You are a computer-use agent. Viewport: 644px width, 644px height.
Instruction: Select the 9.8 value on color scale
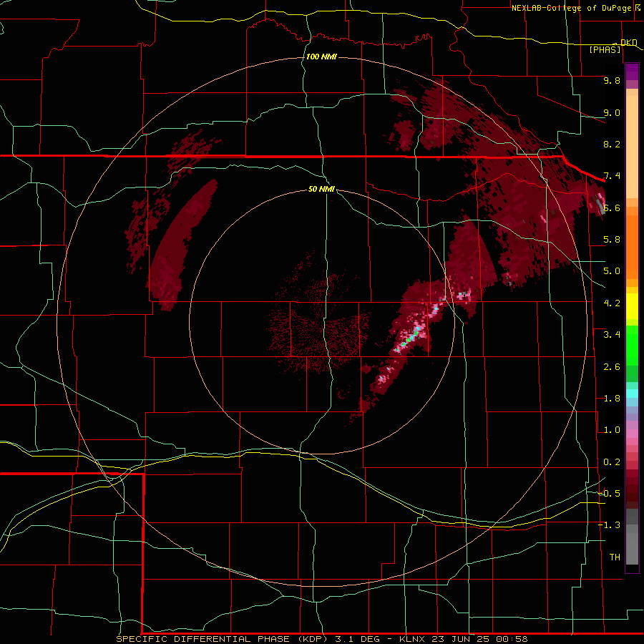coord(612,80)
